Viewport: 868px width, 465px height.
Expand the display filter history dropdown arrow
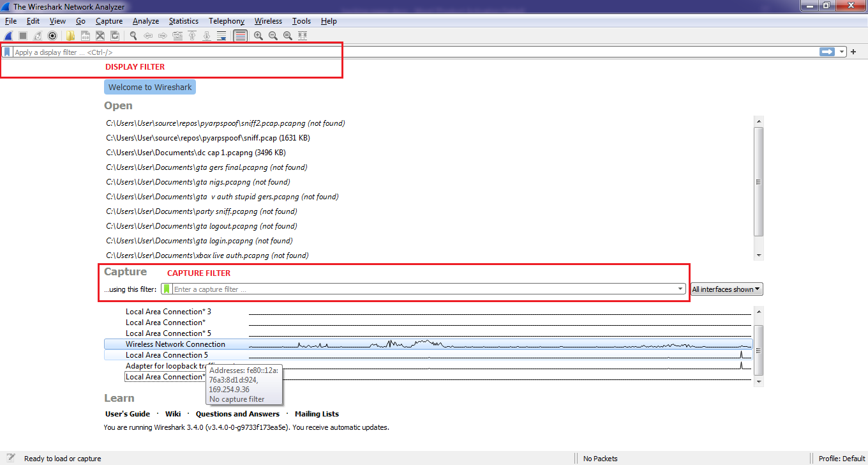[x=842, y=52]
